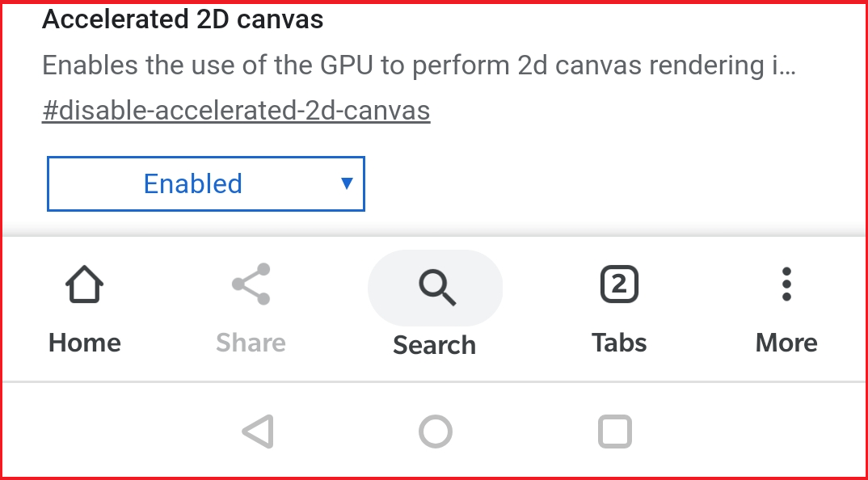This screenshot has height=480, width=868.
Task: Click the More text label
Action: 786,343
